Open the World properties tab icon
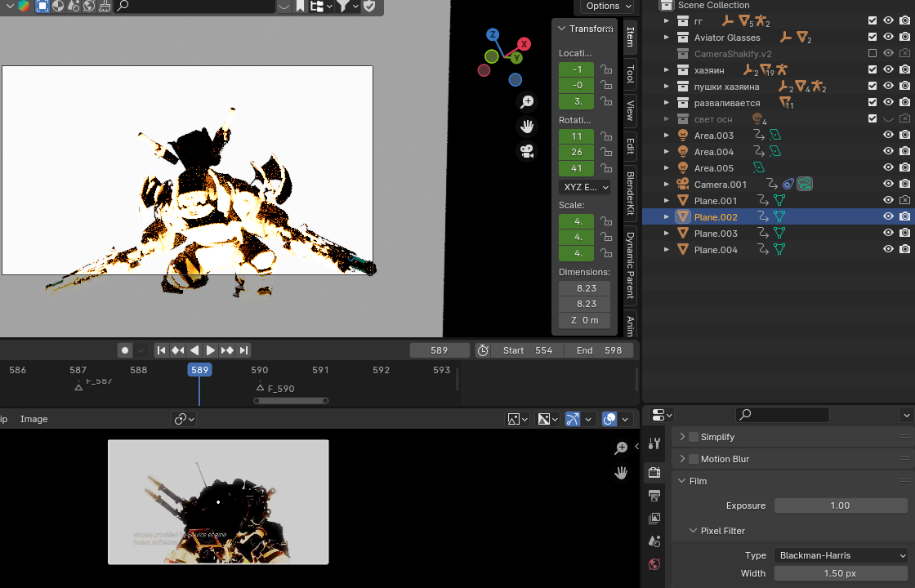Screen dimensions: 915x588 pyautogui.click(x=654, y=564)
